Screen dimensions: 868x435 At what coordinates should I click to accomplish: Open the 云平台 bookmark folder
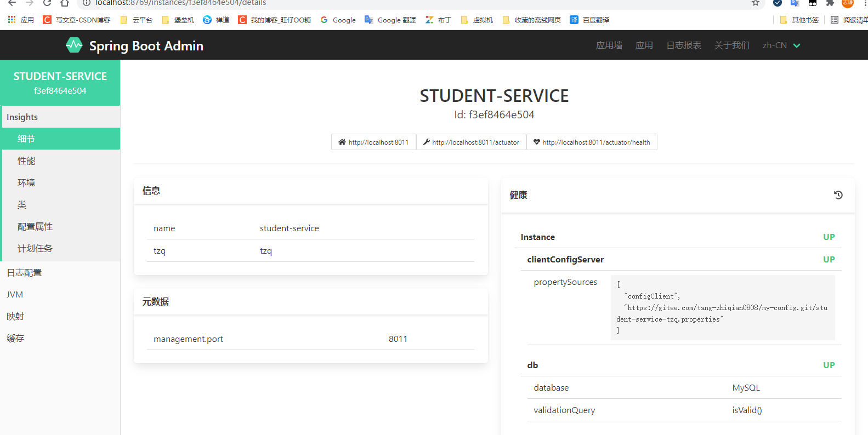[137, 20]
